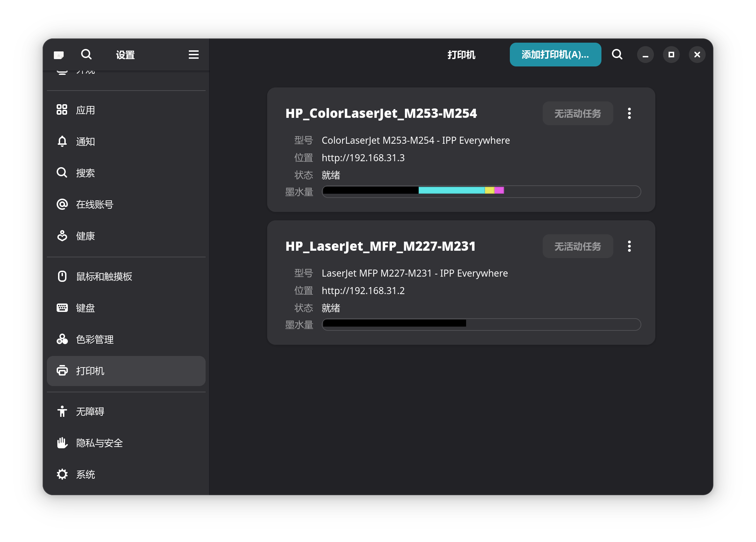The image size is (756, 542).
Task: Open the 键盘 (Keyboard) settings panel
Action: point(126,308)
